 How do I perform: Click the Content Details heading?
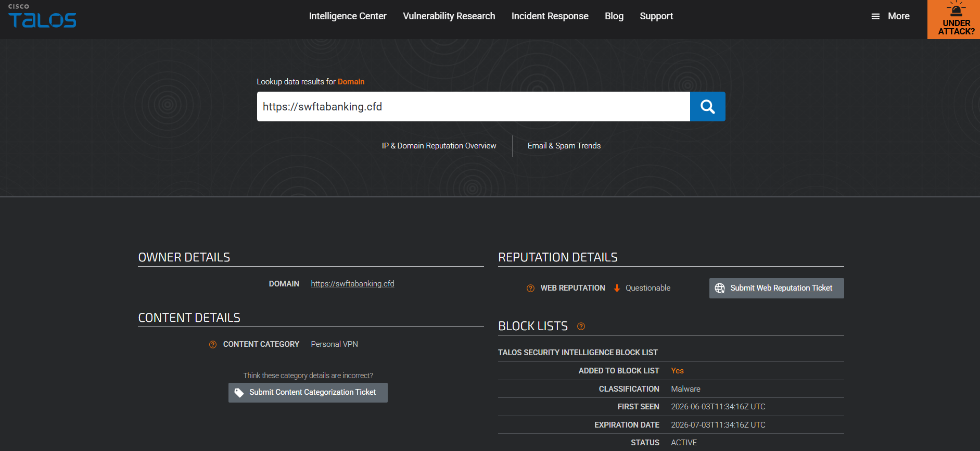(189, 318)
